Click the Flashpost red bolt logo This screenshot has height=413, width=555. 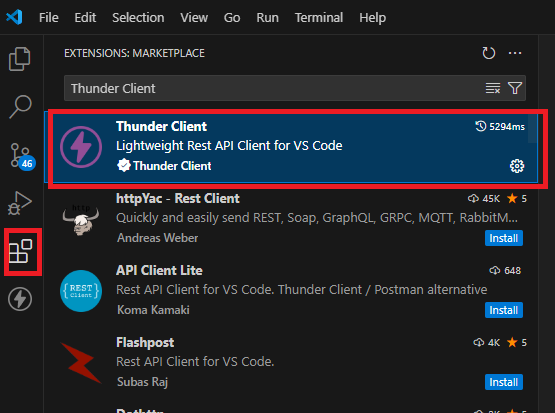click(x=81, y=363)
